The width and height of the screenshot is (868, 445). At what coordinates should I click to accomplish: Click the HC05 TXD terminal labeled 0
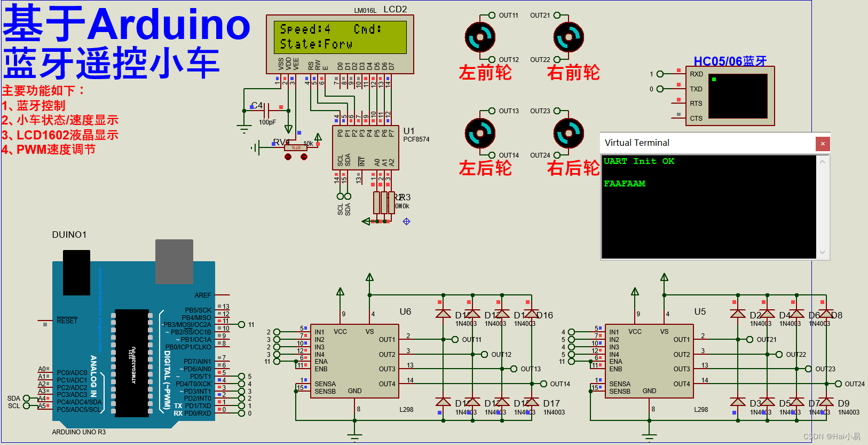660,89
